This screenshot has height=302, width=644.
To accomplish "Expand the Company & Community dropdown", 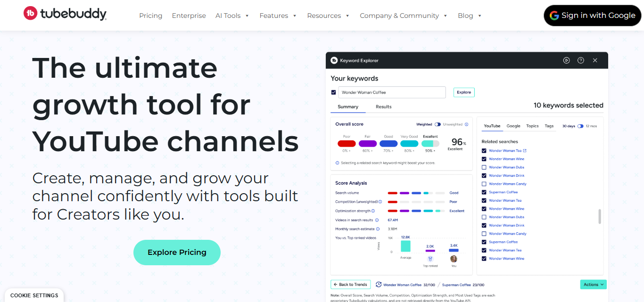I will [x=404, y=16].
